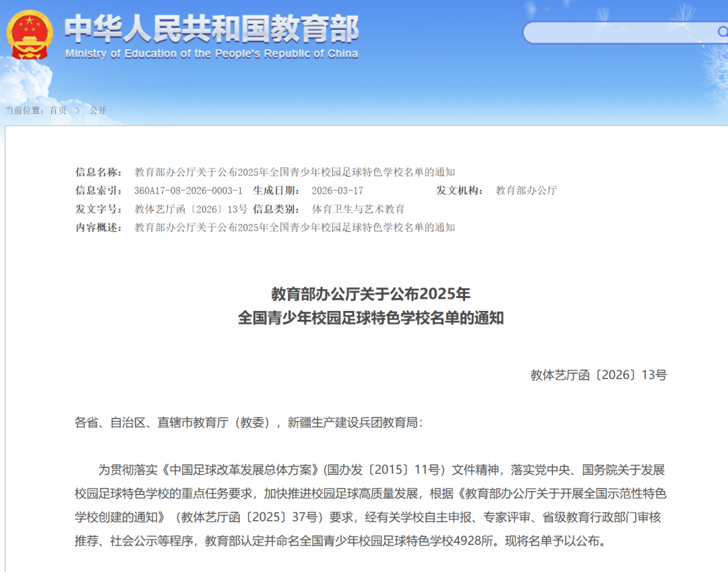Click the search magnifier icon
Viewport: 728px width, 572px height.
point(722,32)
